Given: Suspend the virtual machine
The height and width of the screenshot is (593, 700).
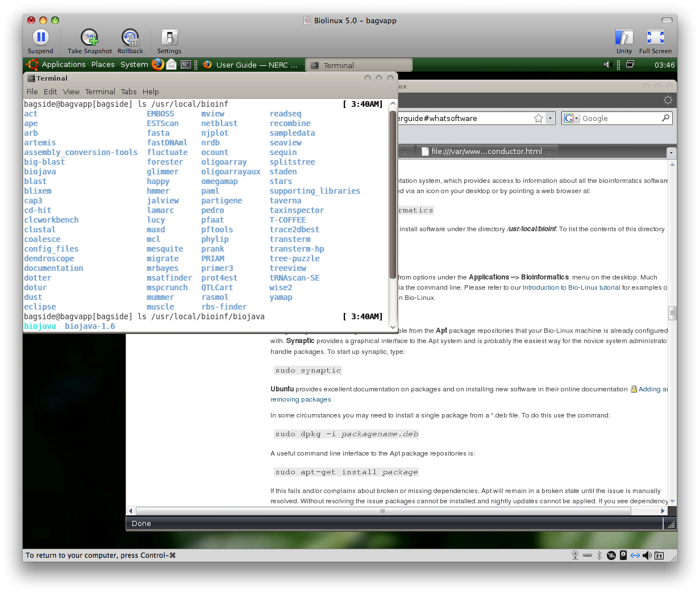Looking at the screenshot, I should point(40,38).
